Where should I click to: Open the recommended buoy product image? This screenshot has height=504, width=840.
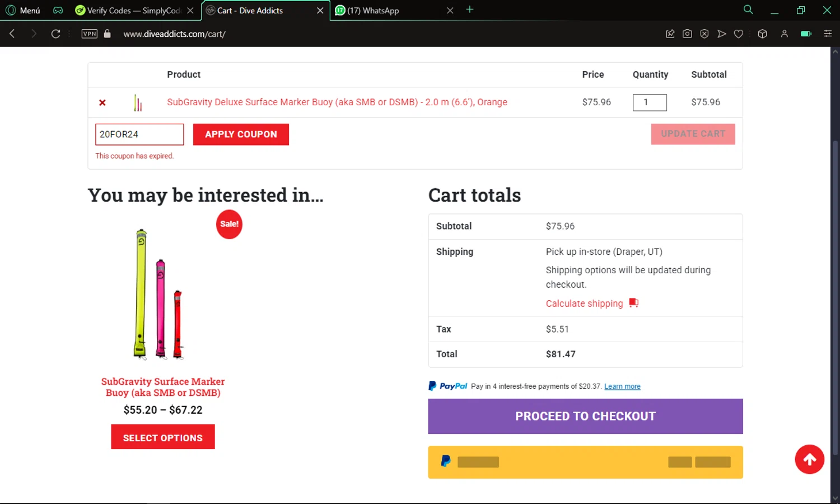pos(162,293)
